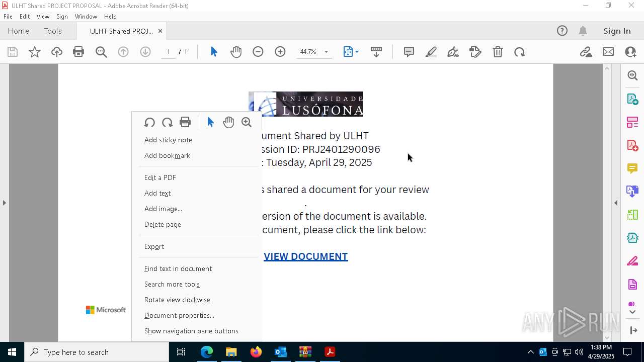Open the File menu
This screenshot has width=644, height=362.
click(x=8, y=16)
